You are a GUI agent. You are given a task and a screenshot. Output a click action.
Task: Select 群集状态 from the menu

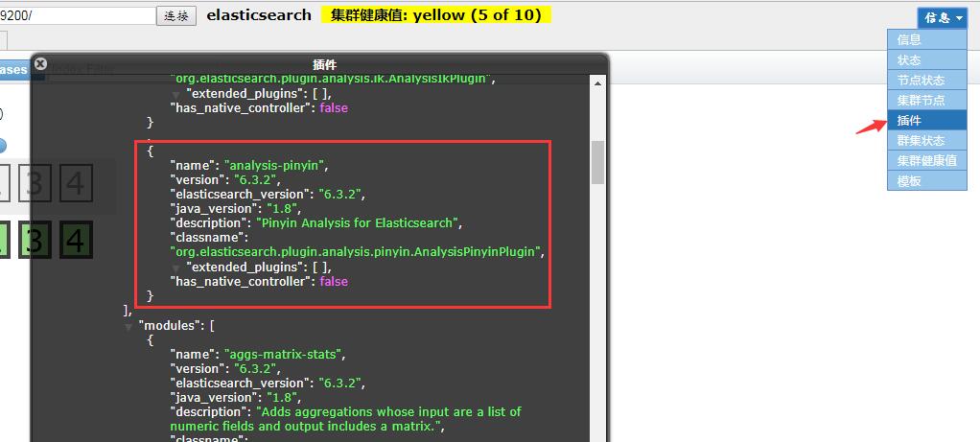(927, 140)
